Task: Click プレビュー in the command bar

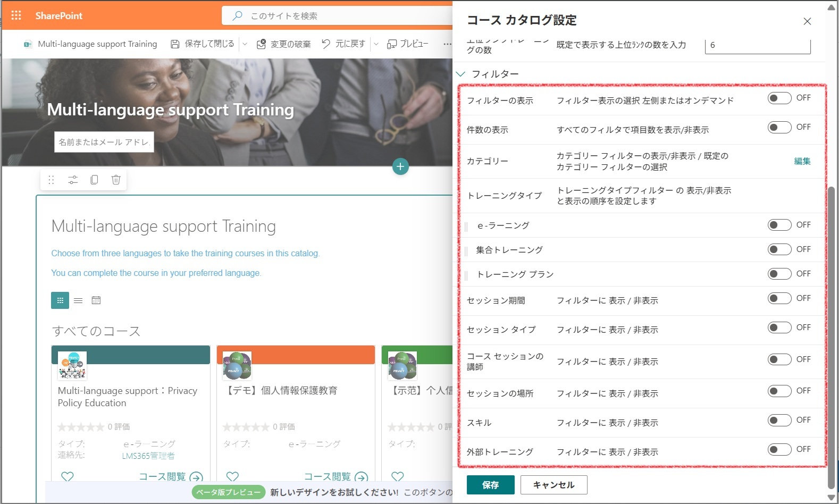Action: pyautogui.click(x=408, y=44)
